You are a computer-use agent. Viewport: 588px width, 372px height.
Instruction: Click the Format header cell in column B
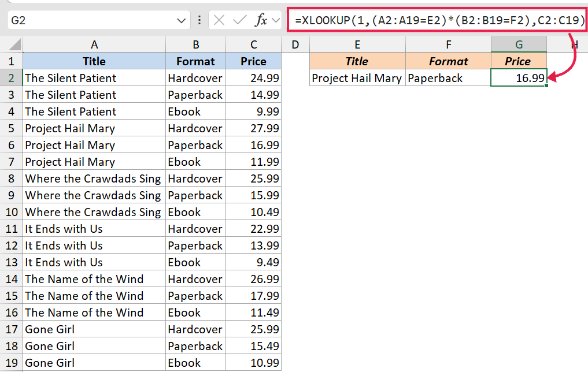click(x=196, y=61)
